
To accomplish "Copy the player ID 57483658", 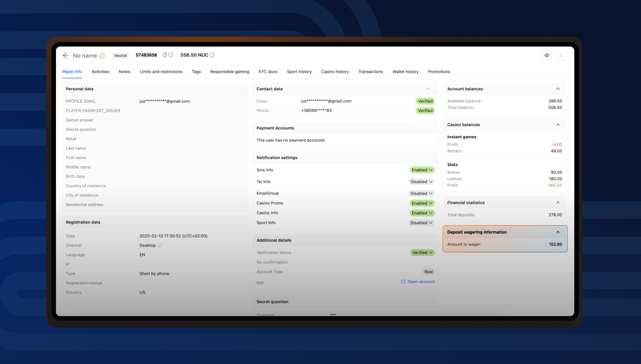I will click(165, 55).
